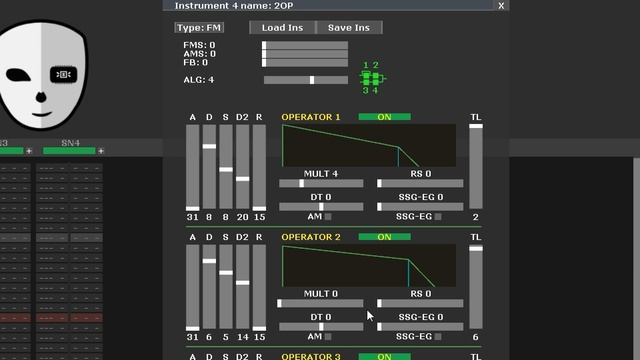Click Operator 2 D2 vertical slider
Viewport: 640px width, 360px height.
point(242,287)
